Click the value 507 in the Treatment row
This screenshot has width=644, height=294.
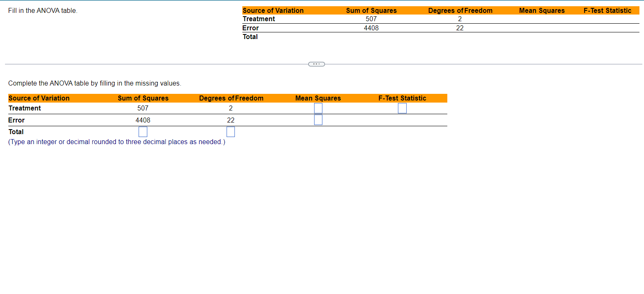coord(143,108)
